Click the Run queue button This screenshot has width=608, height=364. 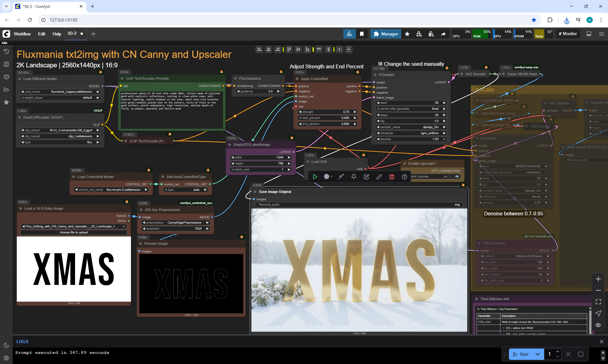(521, 354)
